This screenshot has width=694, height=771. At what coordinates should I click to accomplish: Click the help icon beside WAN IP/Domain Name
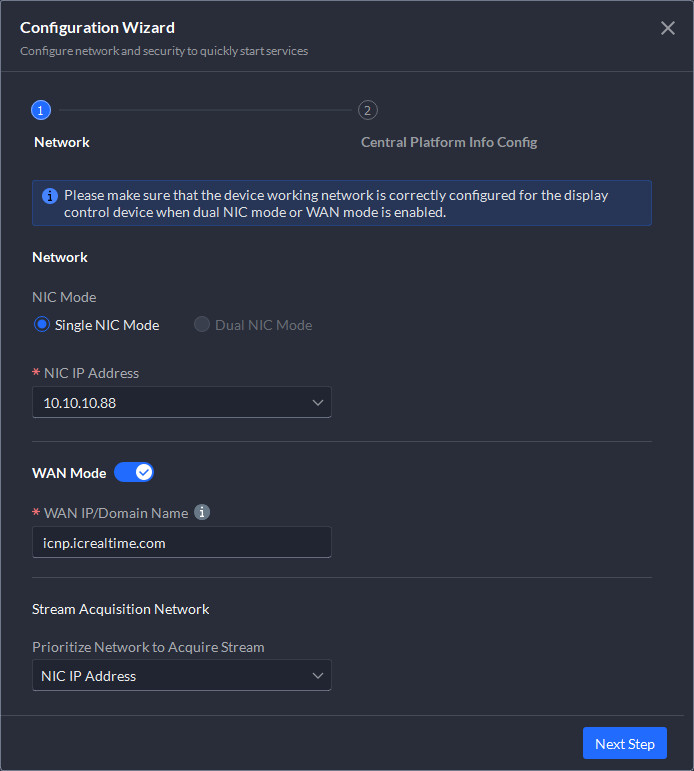[202, 512]
